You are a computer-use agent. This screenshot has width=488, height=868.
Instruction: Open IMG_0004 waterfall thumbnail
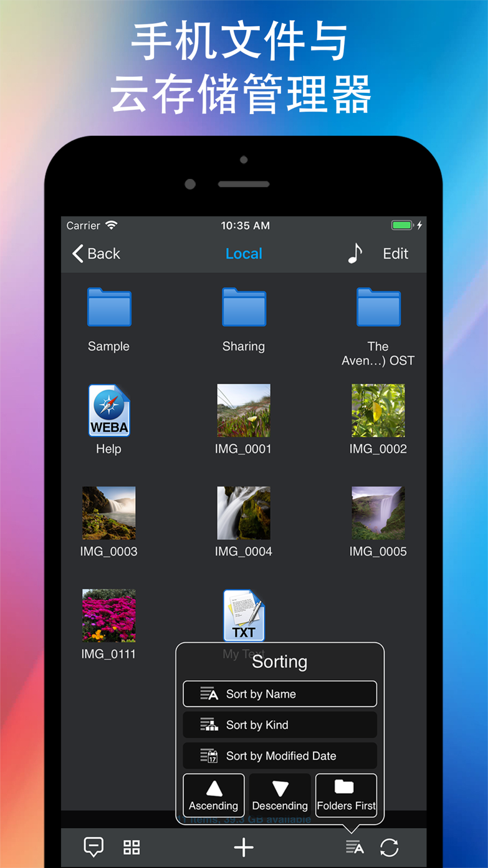[244, 513]
